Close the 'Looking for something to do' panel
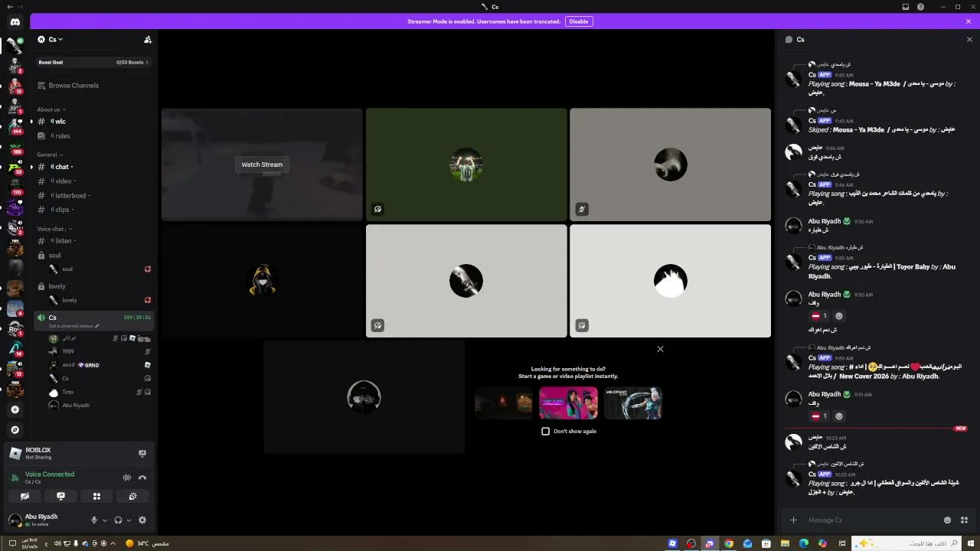 [660, 349]
